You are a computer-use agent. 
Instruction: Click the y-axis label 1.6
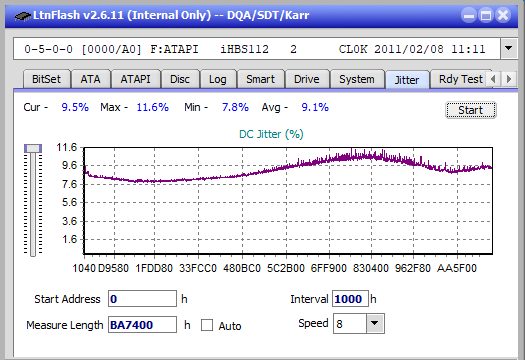(x=70, y=239)
